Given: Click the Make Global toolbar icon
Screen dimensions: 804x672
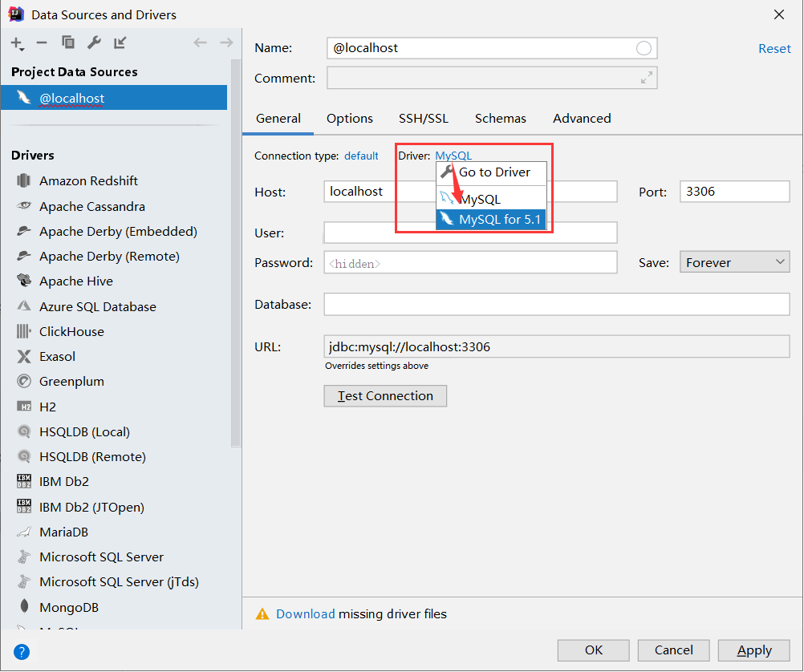Looking at the screenshot, I should [x=120, y=43].
